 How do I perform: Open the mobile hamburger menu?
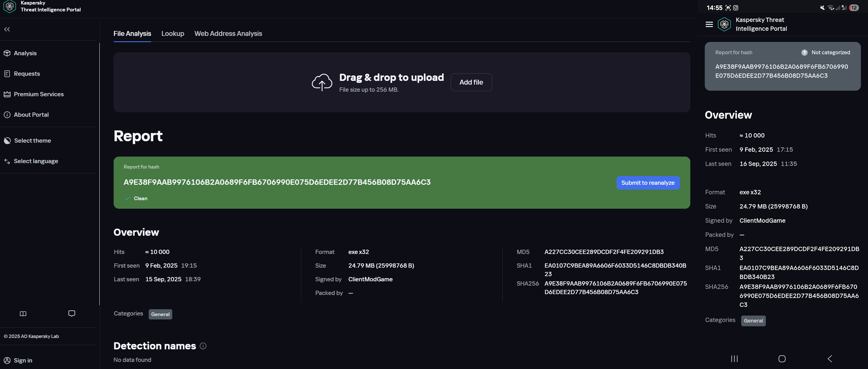(x=709, y=24)
